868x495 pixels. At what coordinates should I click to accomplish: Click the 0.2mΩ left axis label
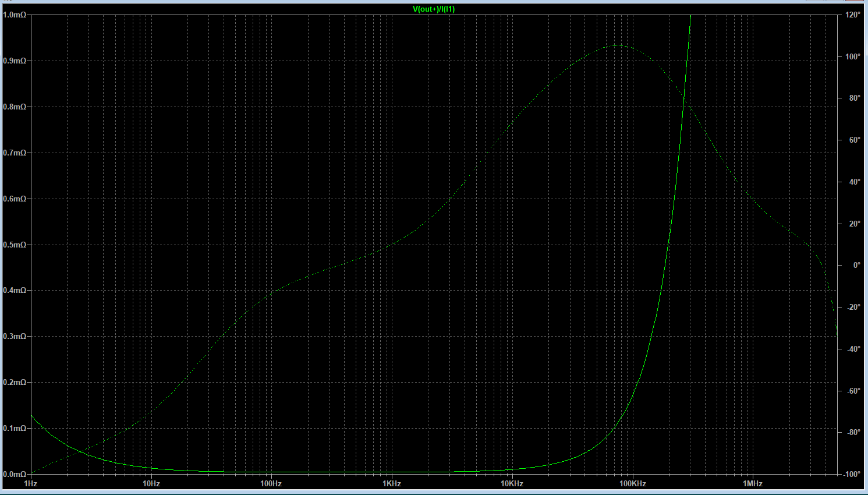(x=15, y=382)
